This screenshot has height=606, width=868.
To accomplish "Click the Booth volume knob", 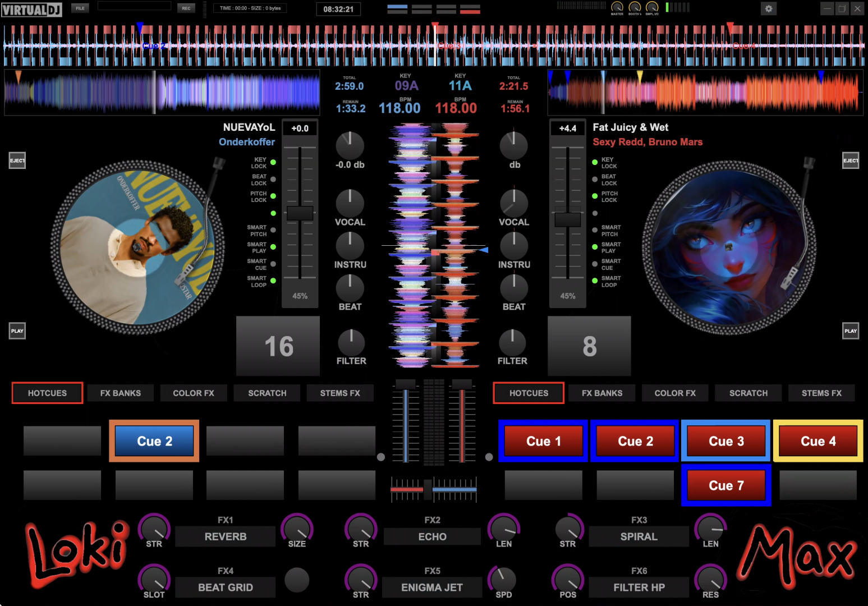I will [635, 7].
